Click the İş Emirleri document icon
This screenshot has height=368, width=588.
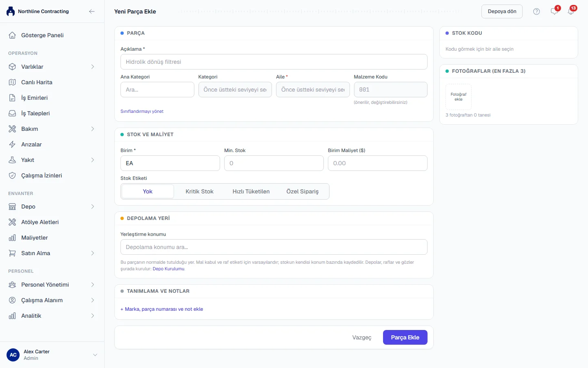click(x=12, y=98)
